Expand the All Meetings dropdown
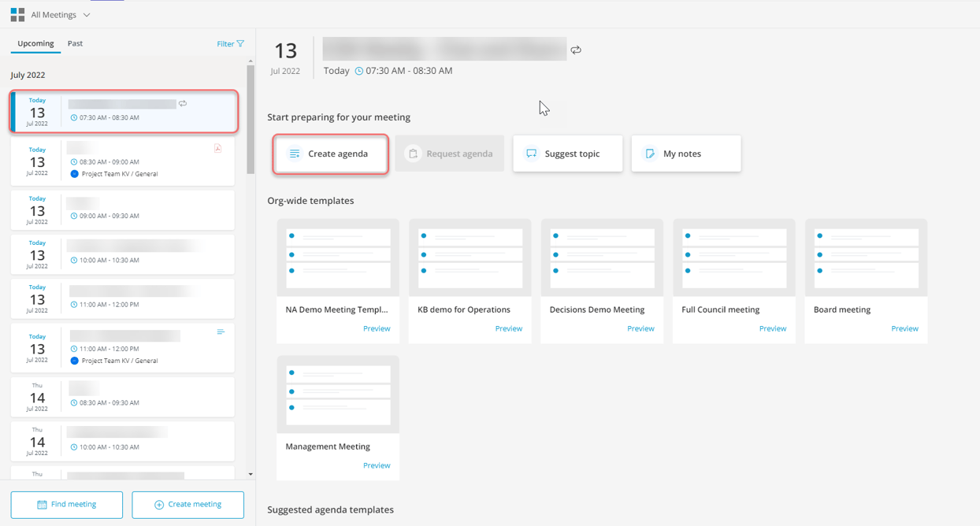The height and width of the screenshot is (526, 980). click(87, 15)
